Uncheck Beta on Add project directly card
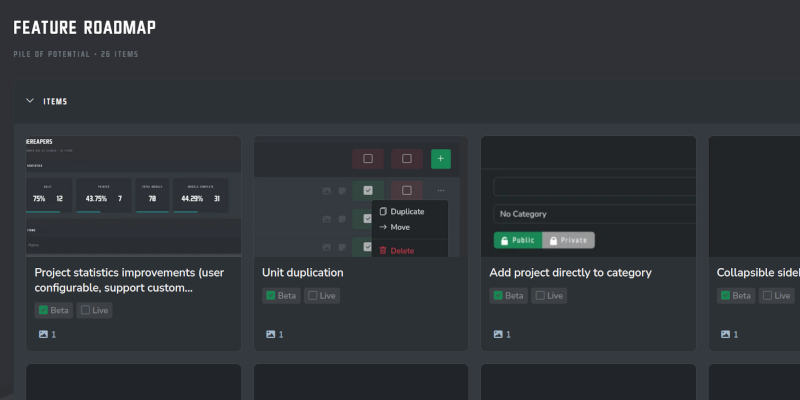Image resolution: width=800 pixels, height=400 pixels. [509, 295]
